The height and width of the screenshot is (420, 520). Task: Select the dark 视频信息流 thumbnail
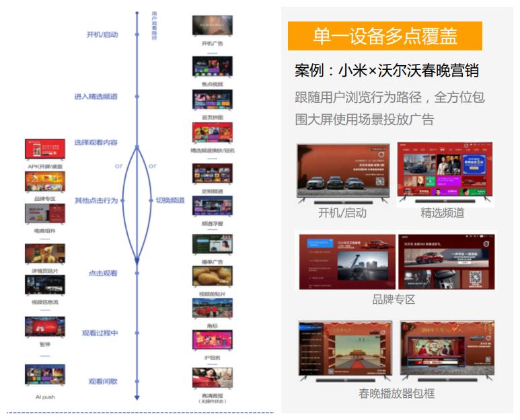tap(45, 285)
